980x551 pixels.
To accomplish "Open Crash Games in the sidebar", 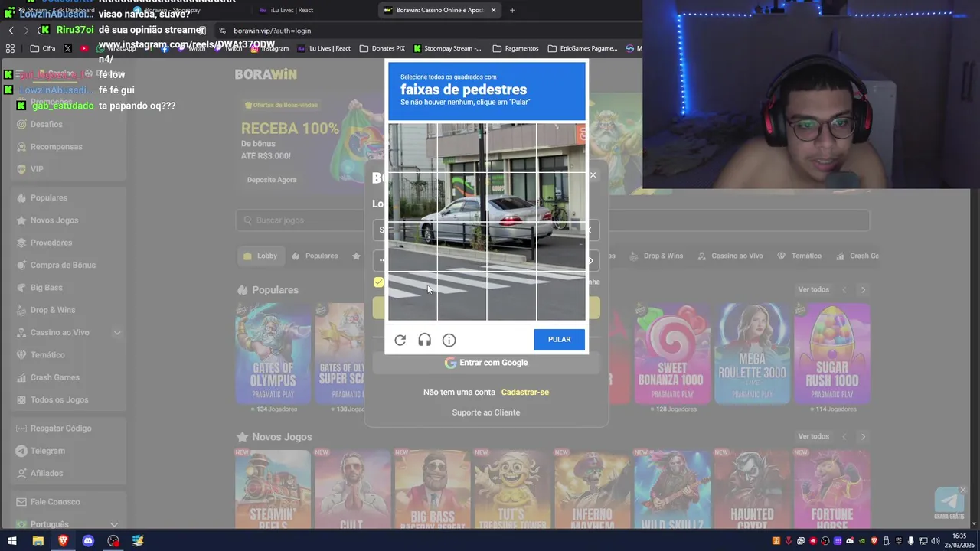I will [54, 377].
